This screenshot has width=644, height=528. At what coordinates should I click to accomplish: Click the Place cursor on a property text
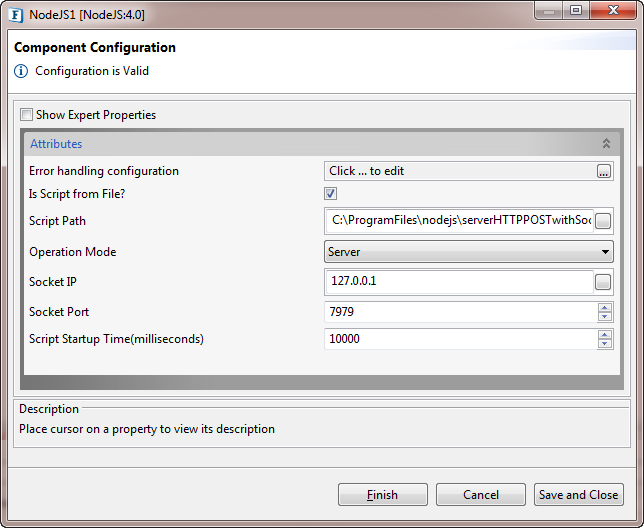click(x=147, y=429)
